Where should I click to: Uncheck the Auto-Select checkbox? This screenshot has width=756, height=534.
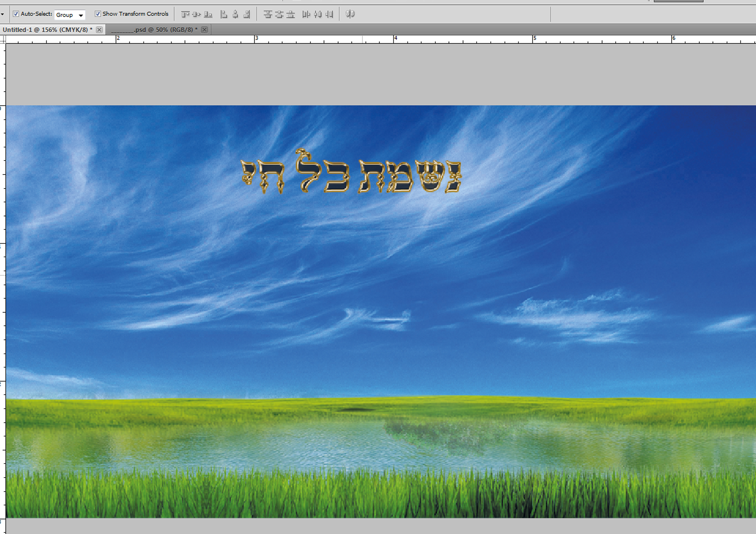16,14
